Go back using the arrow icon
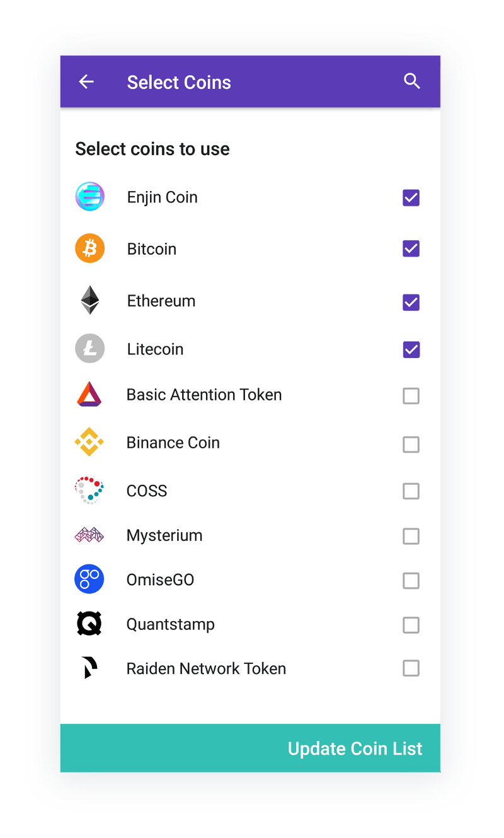Viewport: 504px width, 838px height. (86, 81)
